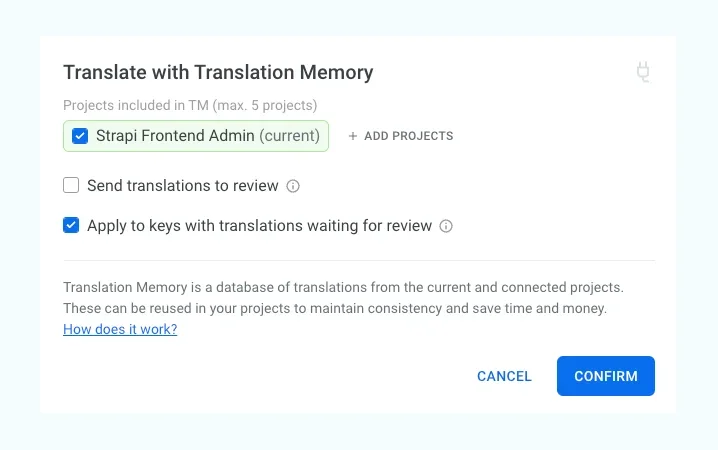Click the 'Apply to keys with translations' label
718x450 pixels.
[x=259, y=226]
